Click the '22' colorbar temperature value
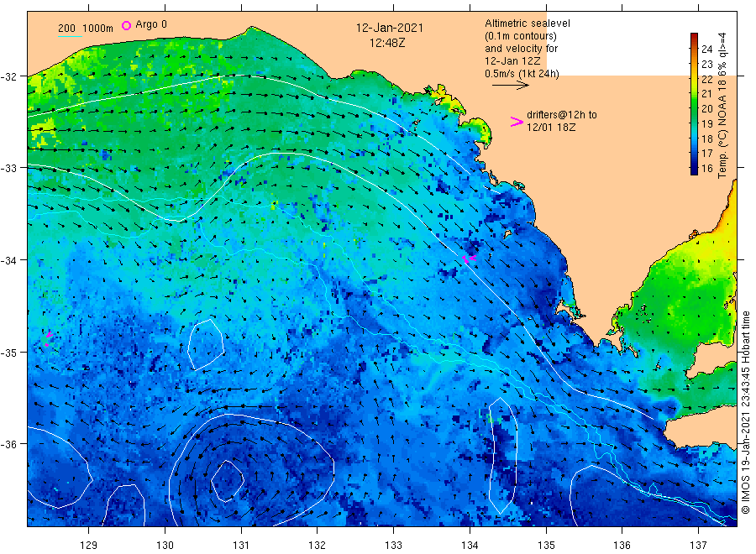756x554 pixels. coord(706,79)
